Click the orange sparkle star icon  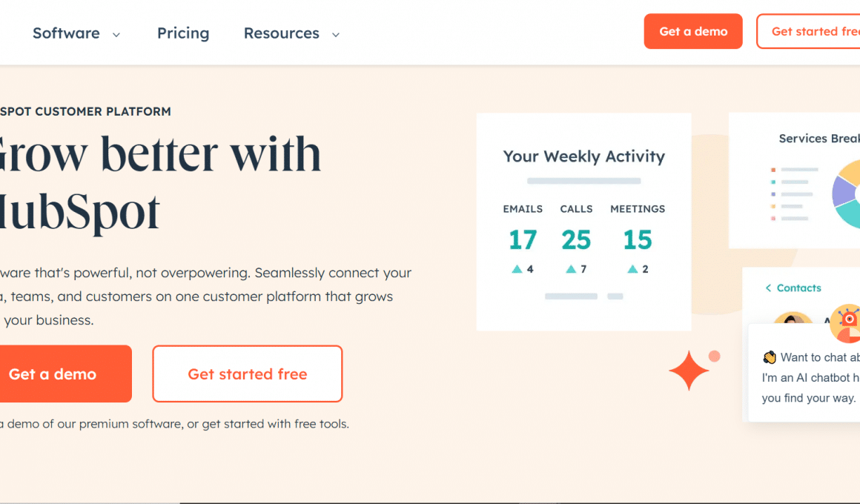click(689, 371)
